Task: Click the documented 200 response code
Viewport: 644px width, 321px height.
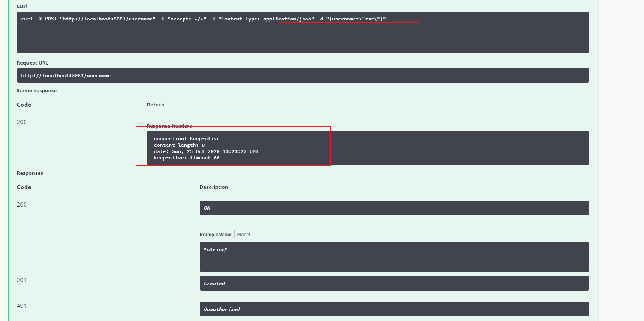Action: click(22, 205)
